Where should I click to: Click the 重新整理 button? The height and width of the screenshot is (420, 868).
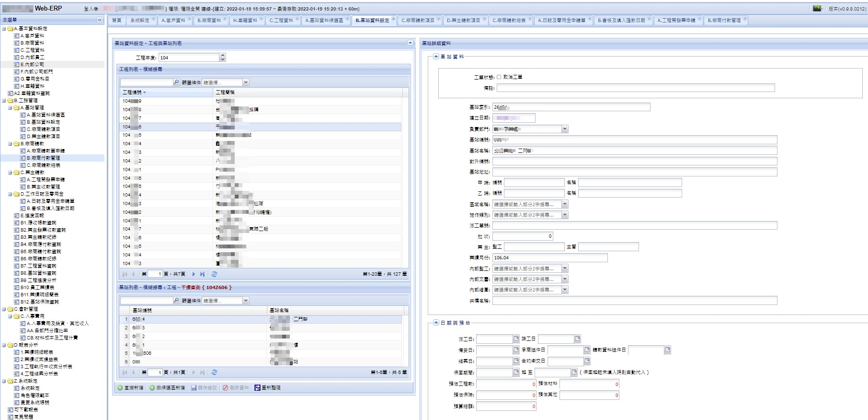[268, 387]
